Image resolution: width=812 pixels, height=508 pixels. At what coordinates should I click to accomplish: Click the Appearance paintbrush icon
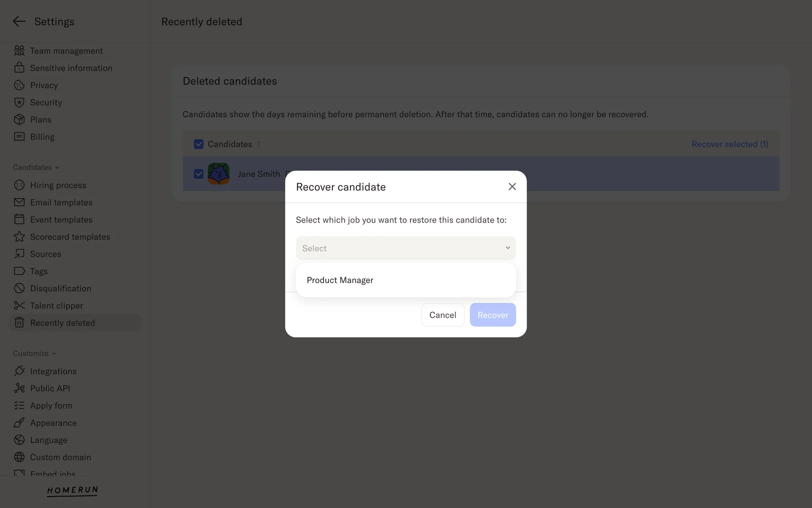[19, 423]
